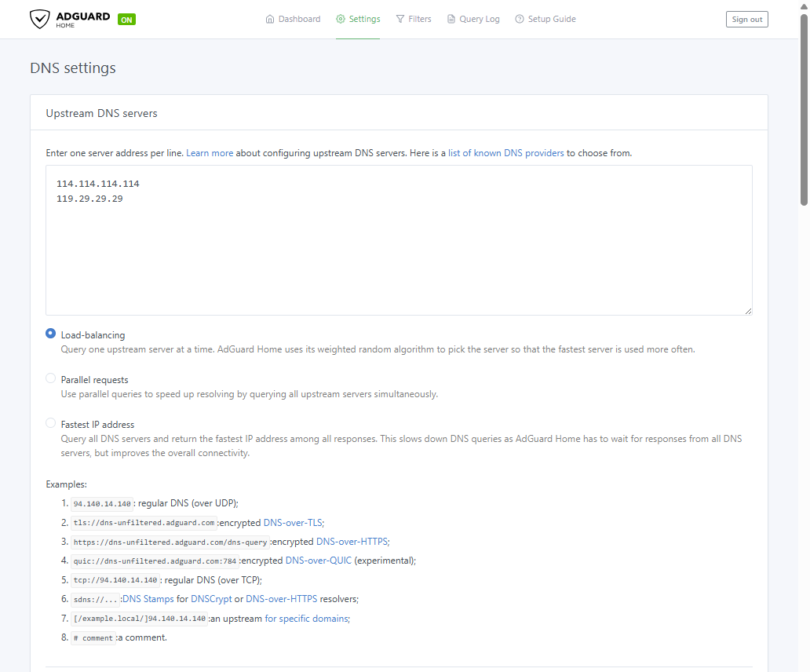
Task: Open the DNS Stamps link
Action: (x=148, y=599)
